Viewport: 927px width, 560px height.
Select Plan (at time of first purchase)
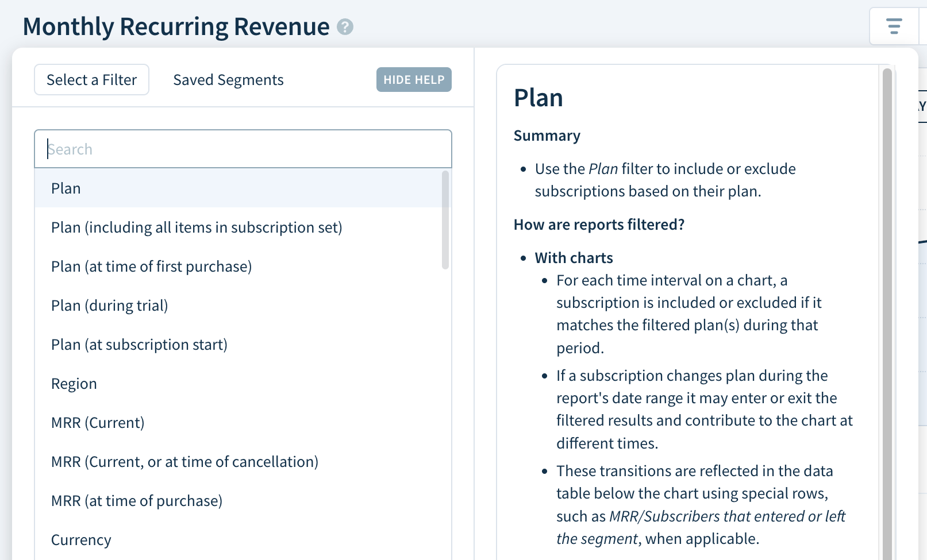[x=151, y=266]
